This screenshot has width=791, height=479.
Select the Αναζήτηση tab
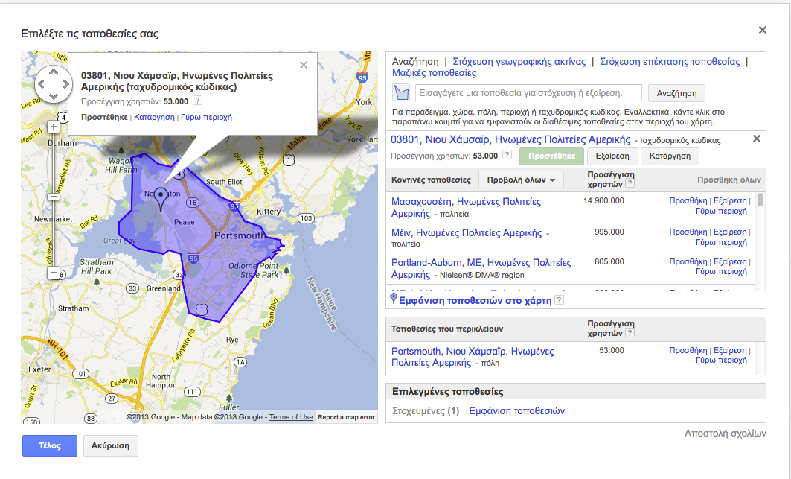415,62
